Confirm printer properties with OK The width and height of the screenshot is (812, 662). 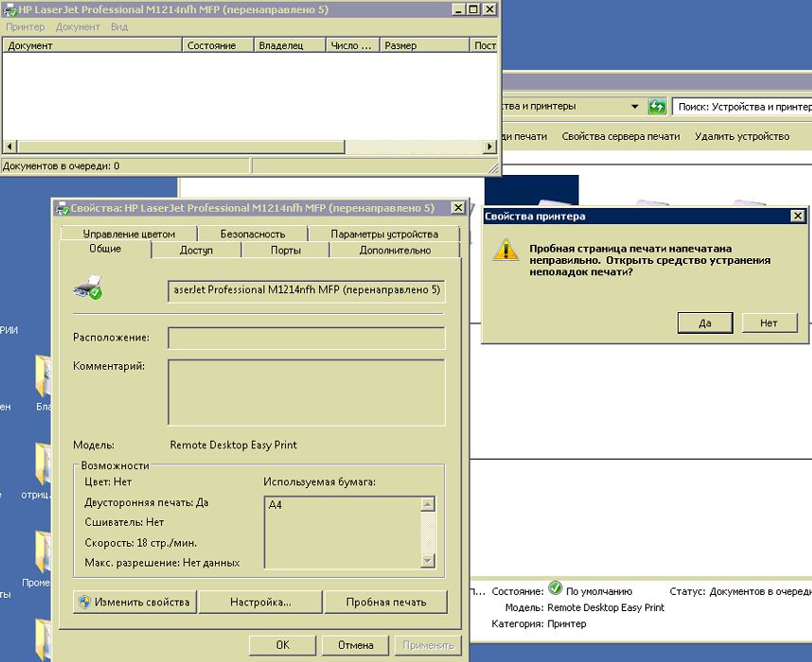(283, 645)
